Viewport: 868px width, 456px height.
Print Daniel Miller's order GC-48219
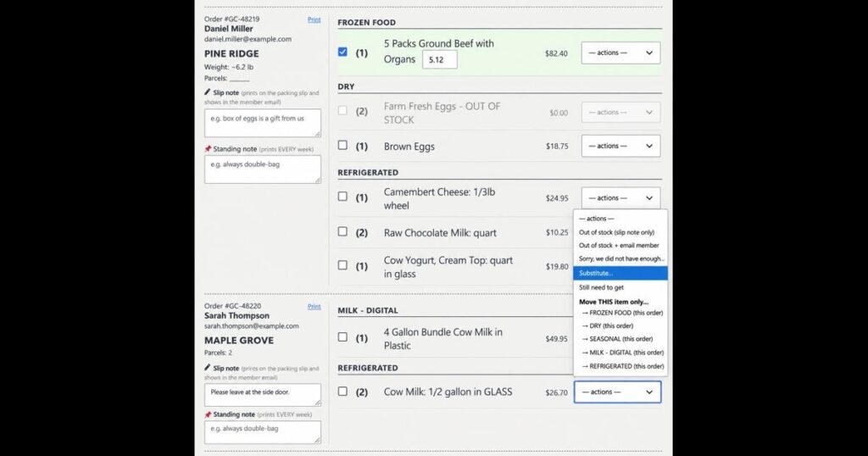[x=314, y=19]
